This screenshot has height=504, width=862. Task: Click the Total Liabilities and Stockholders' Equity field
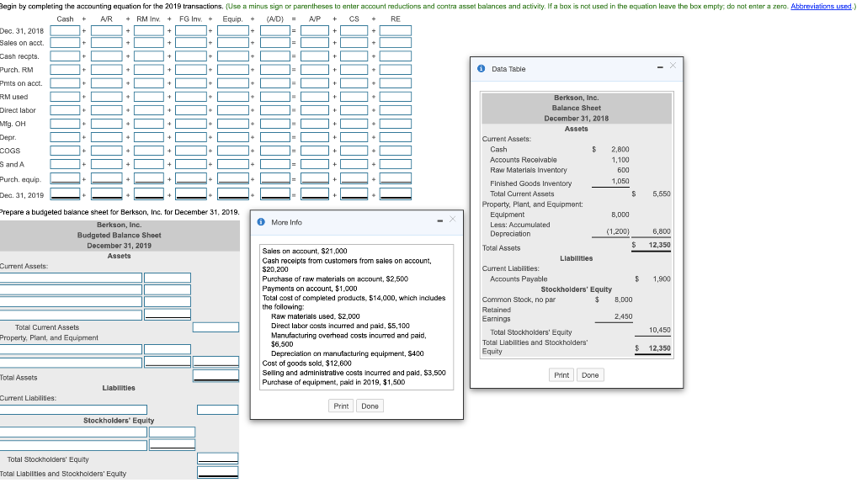[x=217, y=474]
